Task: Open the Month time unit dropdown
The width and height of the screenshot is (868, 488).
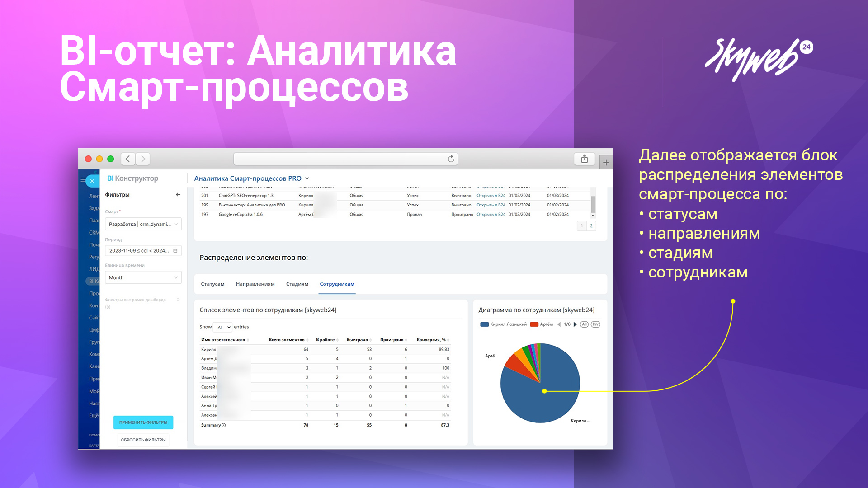Action: [x=143, y=277]
